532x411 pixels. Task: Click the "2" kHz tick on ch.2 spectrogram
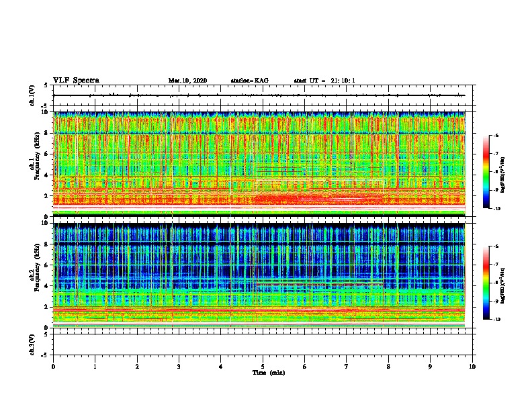[x=46, y=307]
